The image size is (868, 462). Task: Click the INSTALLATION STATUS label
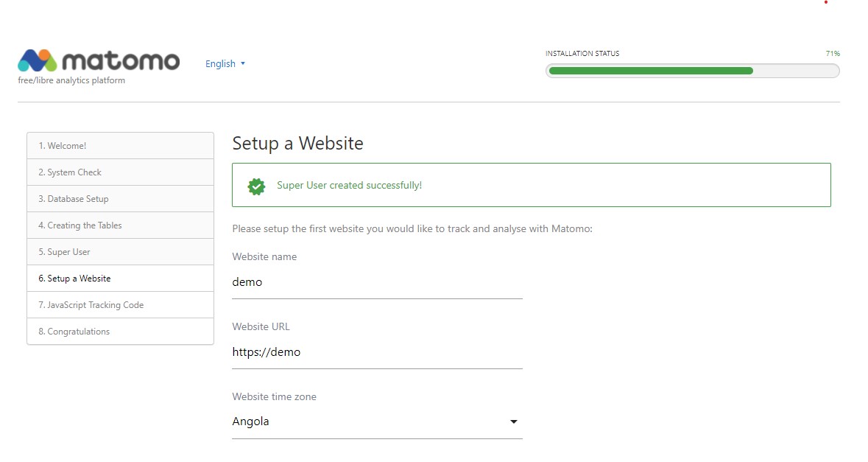582,54
